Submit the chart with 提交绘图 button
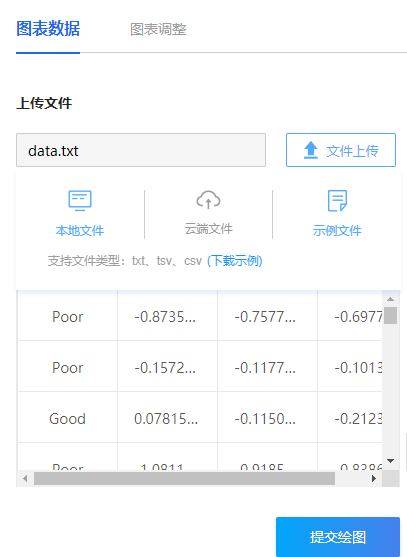 [x=338, y=537]
